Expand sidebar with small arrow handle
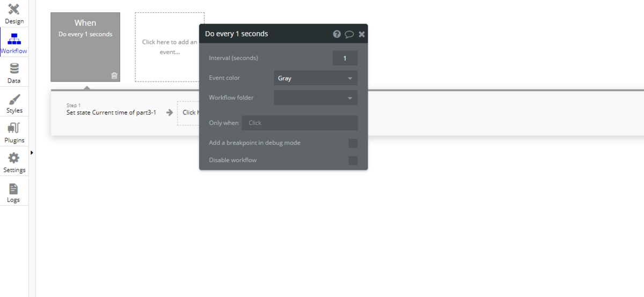Viewport: 644px width, 297px height. (x=32, y=153)
